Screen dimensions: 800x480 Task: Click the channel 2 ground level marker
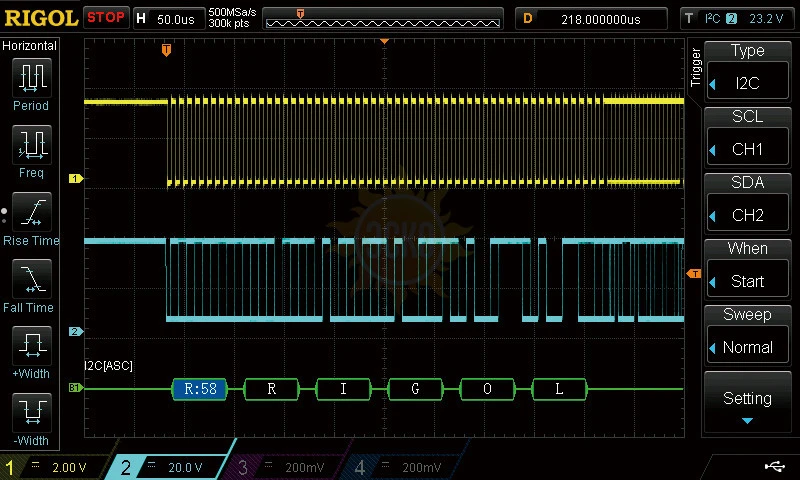pyautogui.click(x=76, y=332)
